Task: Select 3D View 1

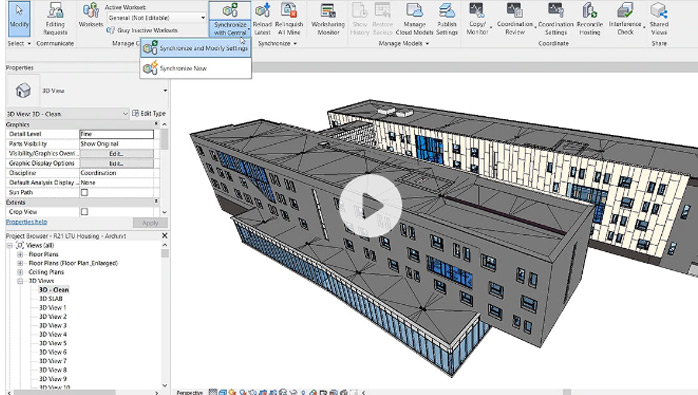Action: click(x=53, y=308)
